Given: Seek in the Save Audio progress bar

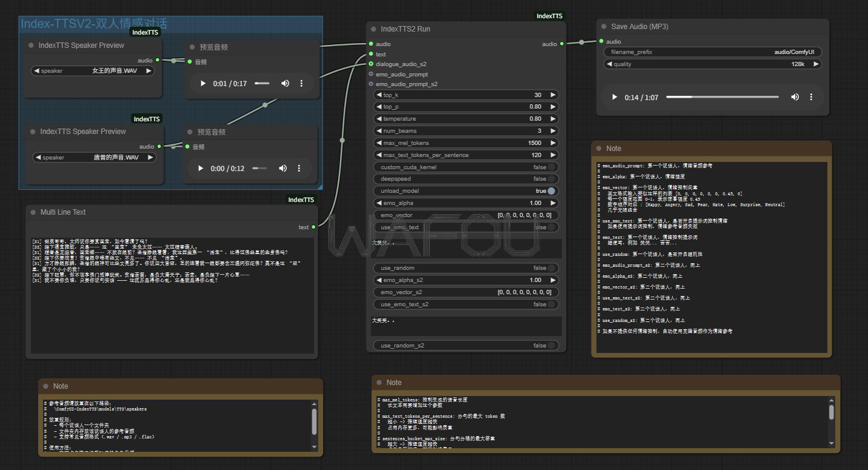Looking at the screenshot, I should tap(723, 97).
